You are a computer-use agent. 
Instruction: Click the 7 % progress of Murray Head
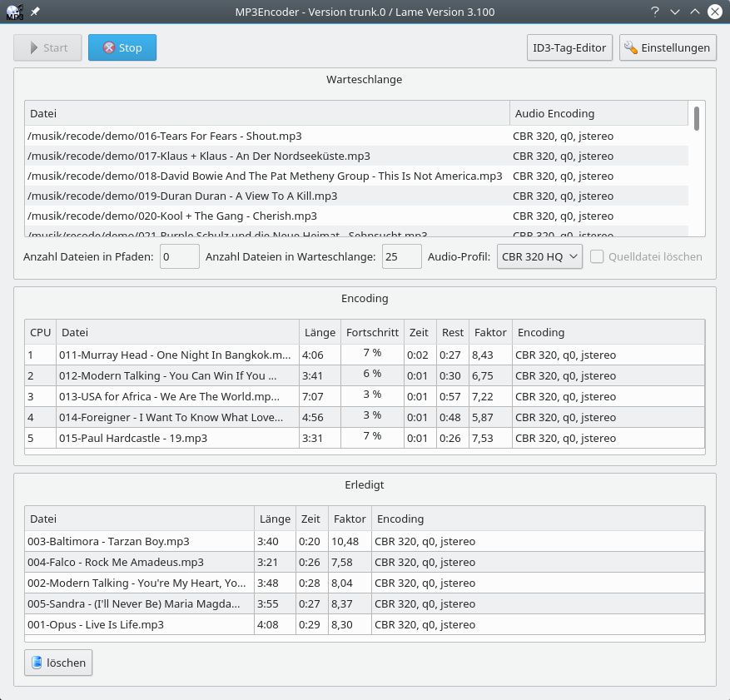(x=372, y=353)
